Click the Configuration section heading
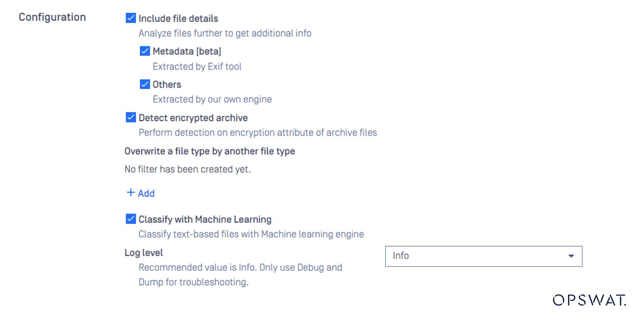 click(52, 17)
